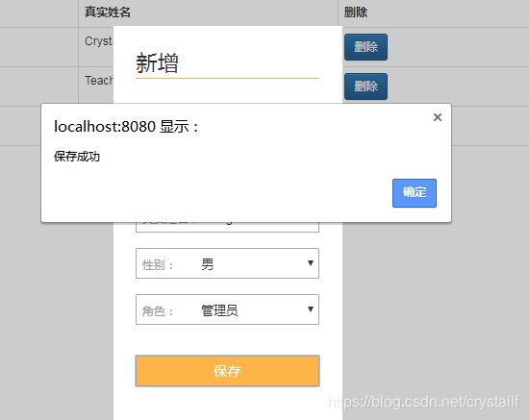Screen dimensions: 529x420
Task: Click the Teach name cell in the table
Action: pyautogui.click(x=98, y=81)
